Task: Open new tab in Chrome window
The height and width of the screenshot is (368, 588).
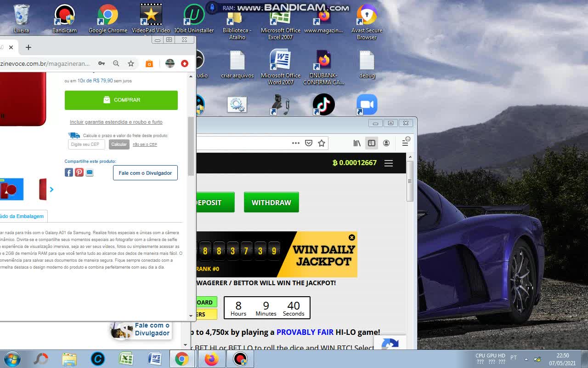Action: (x=28, y=47)
